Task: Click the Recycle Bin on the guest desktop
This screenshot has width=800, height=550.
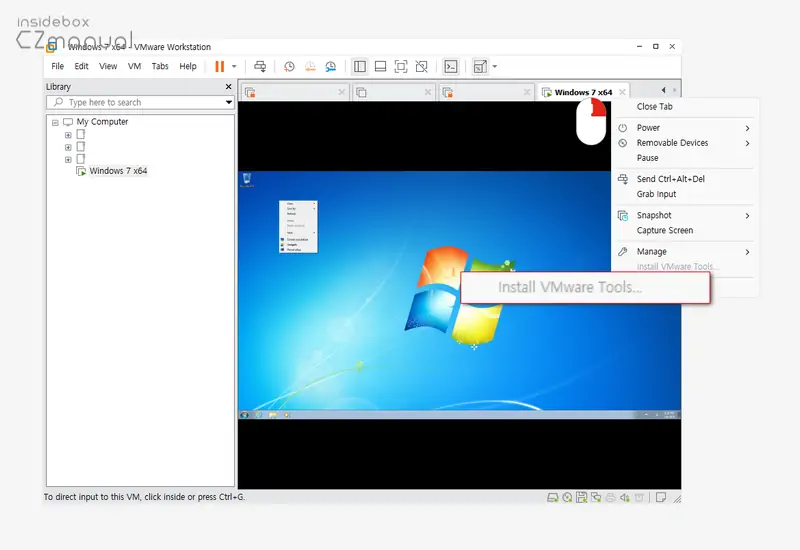Action: tap(247, 180)
